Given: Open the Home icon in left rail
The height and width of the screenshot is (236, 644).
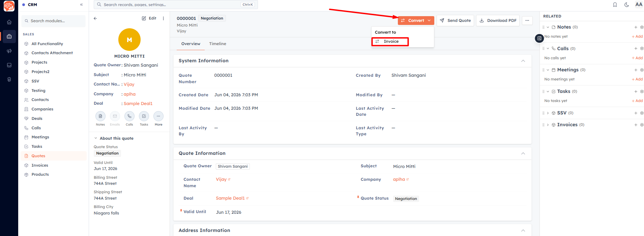Looking at the screenshot, I should click(x=9, y=22).
